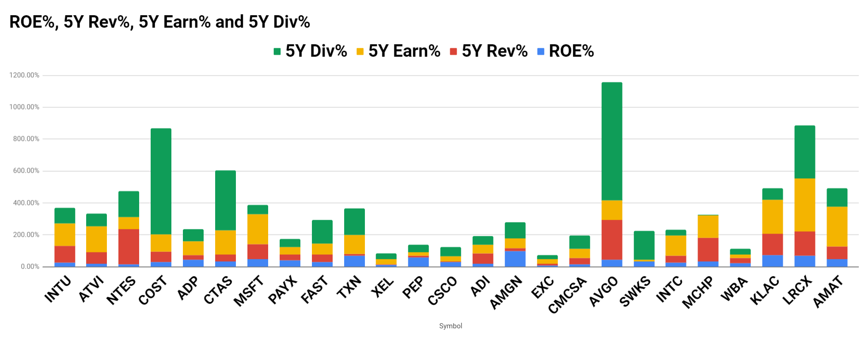868x338 pixels.
Task: Click the FAST axis label
Action: click(x=316, y=290)
